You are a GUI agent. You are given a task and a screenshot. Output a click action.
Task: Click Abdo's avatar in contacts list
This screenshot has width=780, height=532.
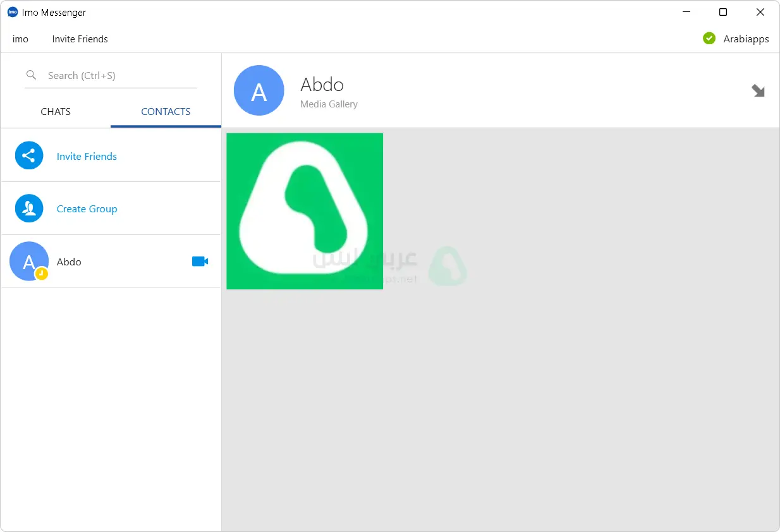click(x=28, y=260)
